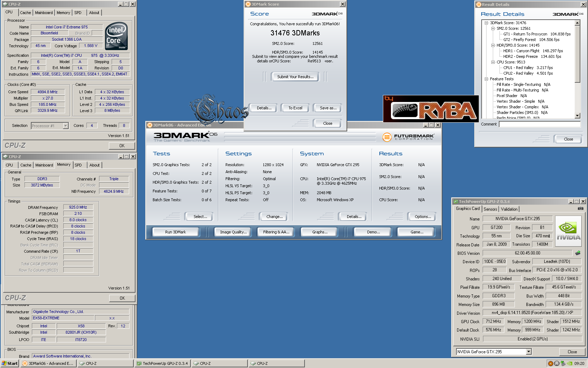Viewport: 588px width, 368px height.
Task: Click the GPU-Z Name field NVIDIA GeForce GTX 295
Action: pos(517,219)
